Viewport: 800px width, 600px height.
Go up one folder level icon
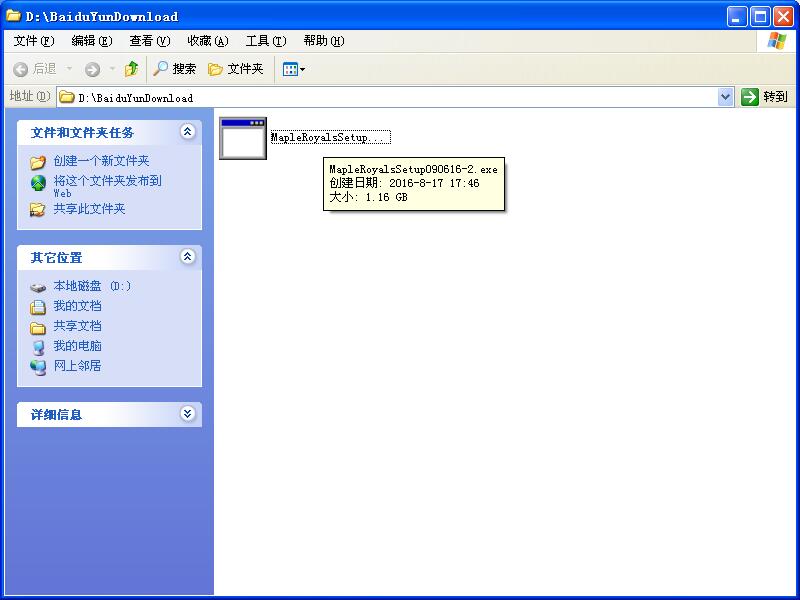click(x=131, y=69)
